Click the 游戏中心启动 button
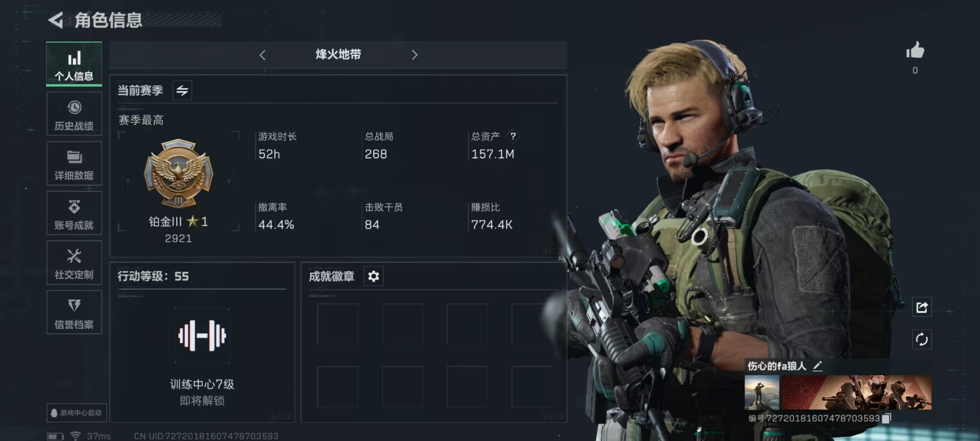Image resolution: width=980 pixels, height=441 pixels. coord(77,412)
